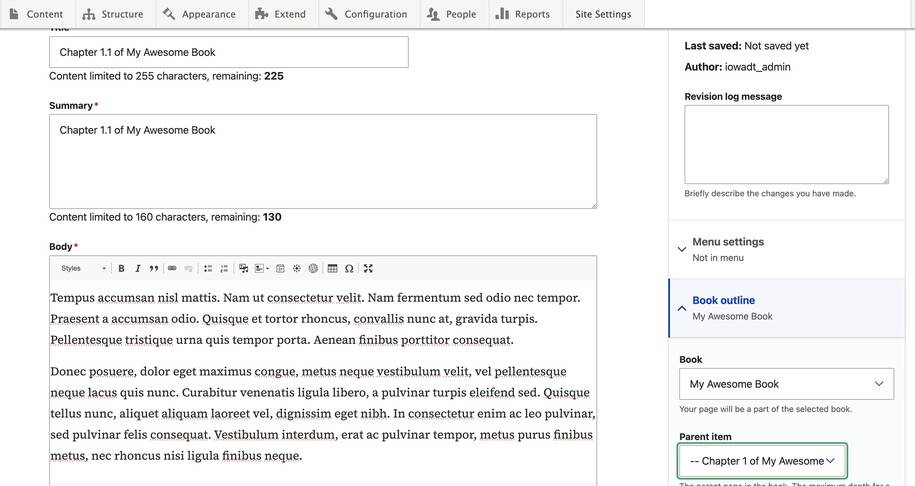This screenshot has height=486, width=915.
Task: Open the Styles dropdown in the editor
Action: point(83,268)
